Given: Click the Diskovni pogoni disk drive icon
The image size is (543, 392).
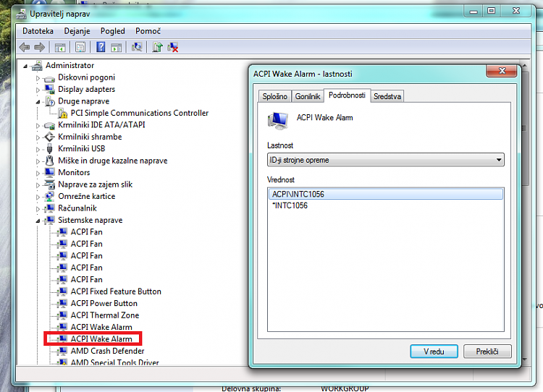Looking at the screenshot, I should click(49, 78).
